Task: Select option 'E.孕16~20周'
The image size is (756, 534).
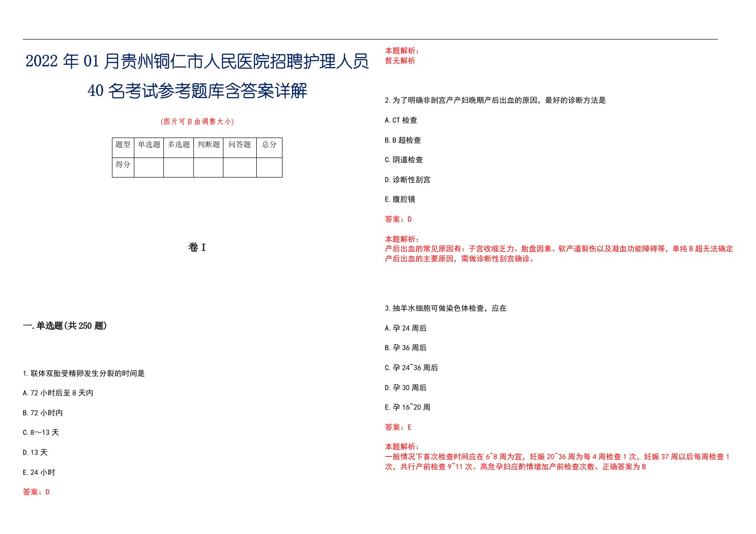Action: (408, 407)
